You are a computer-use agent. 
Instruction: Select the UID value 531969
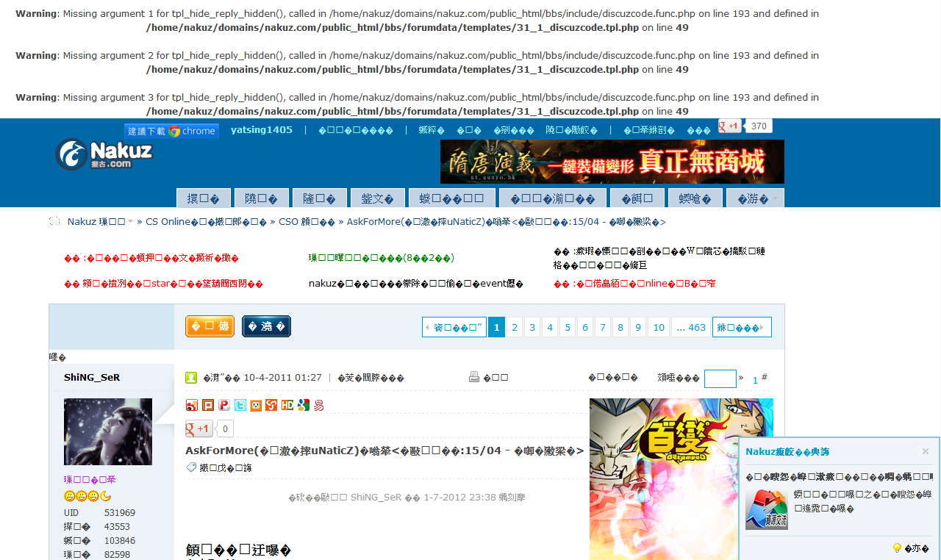(120, 513)
